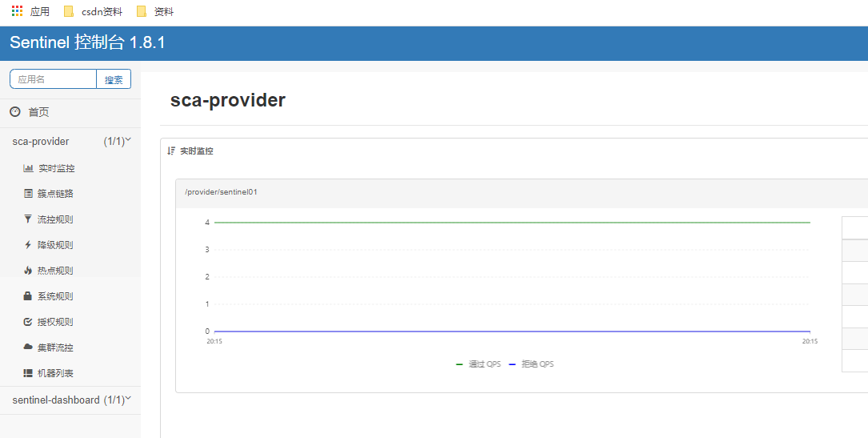The width and height of the screenshot is (868, 438).
Task: Toggle the 通过 QPS legend series
Action: [x=478, y=364]
